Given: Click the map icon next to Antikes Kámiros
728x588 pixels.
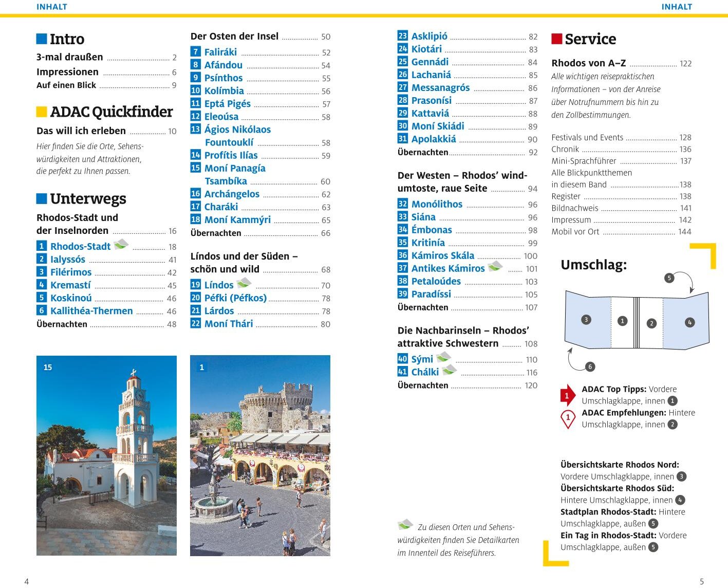Looking at the screenshot, I should click(495, 266).
